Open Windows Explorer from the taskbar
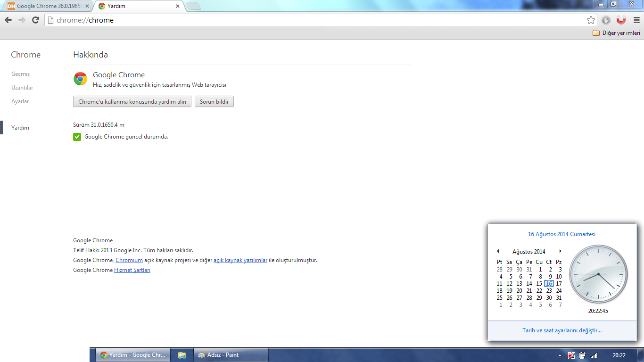Image resolution: width=644 pixels, height=362 pixels. tap(182, 355)
